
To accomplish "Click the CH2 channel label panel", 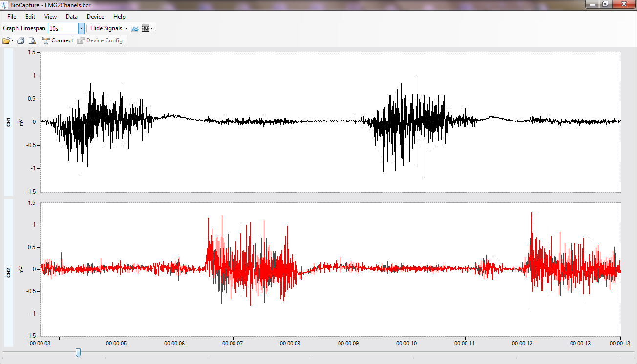I will 9,272.
